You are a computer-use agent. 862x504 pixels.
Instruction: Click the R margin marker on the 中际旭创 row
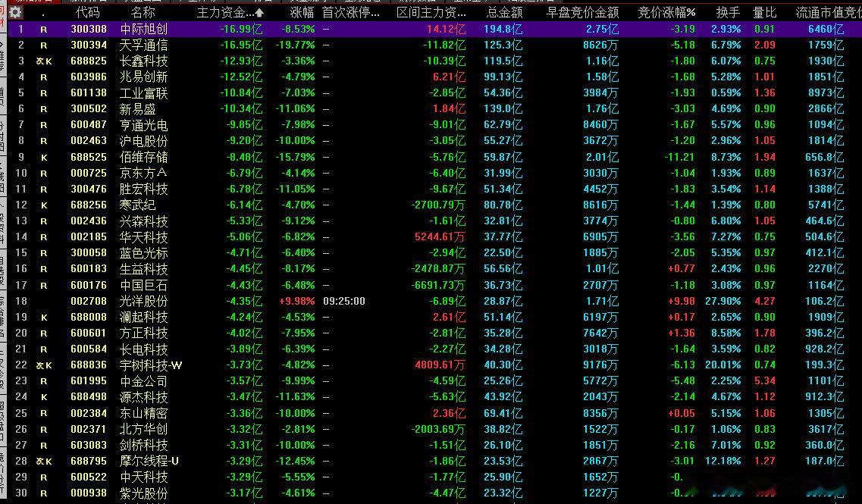[x=44, y=30]
